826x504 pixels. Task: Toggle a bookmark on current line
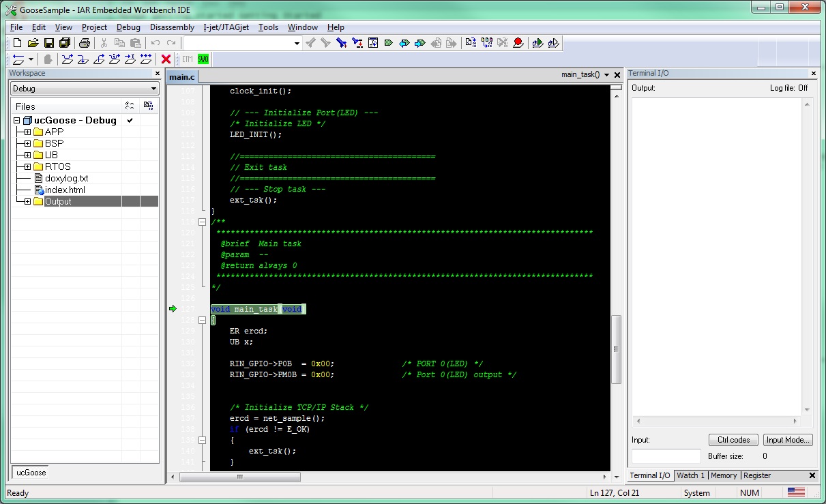(x=389, y=43)
